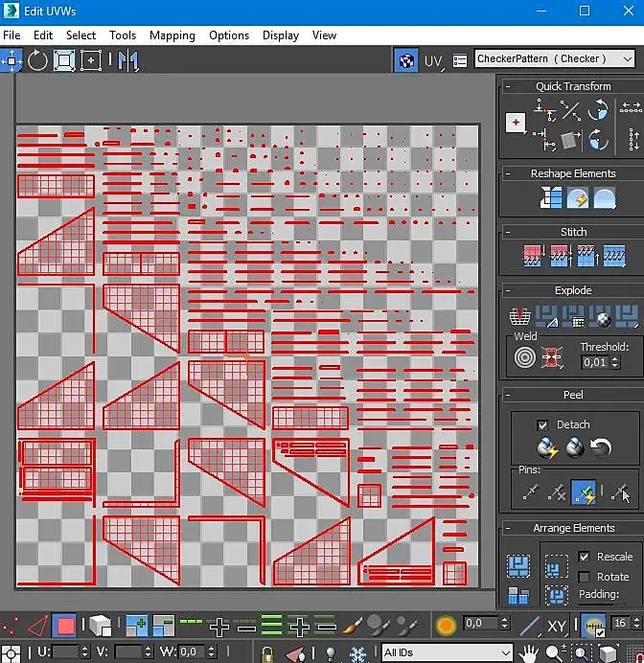Open the All IDs material dropdown
644x663 pixels.
(x=446, y=653)
